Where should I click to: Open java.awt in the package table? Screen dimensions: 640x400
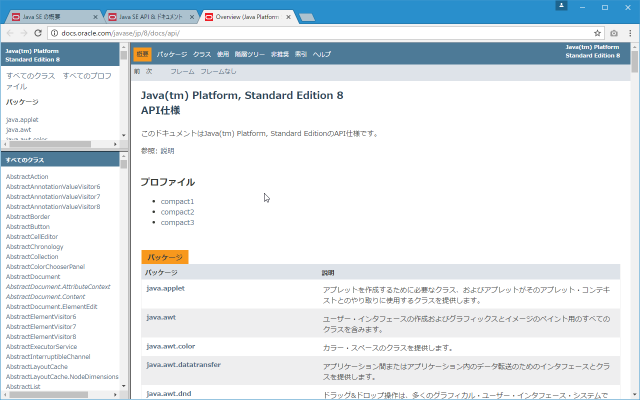coord(161,317)
